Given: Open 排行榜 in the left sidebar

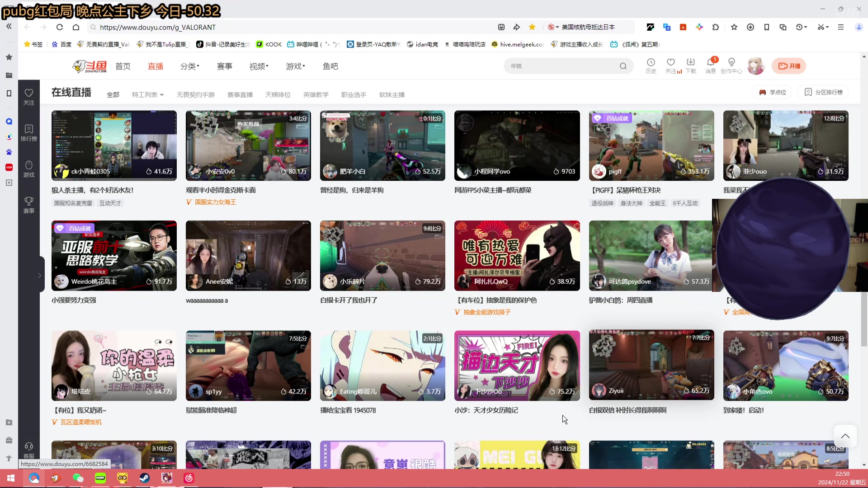Looking at the screenshot, I should (x=29, y=133).
